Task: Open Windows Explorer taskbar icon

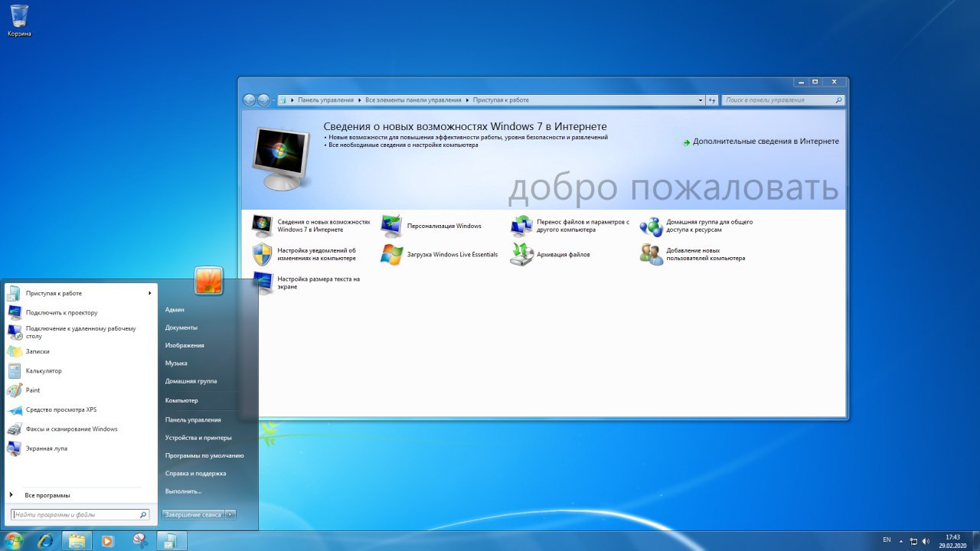Action: click(x=77, y=540)
